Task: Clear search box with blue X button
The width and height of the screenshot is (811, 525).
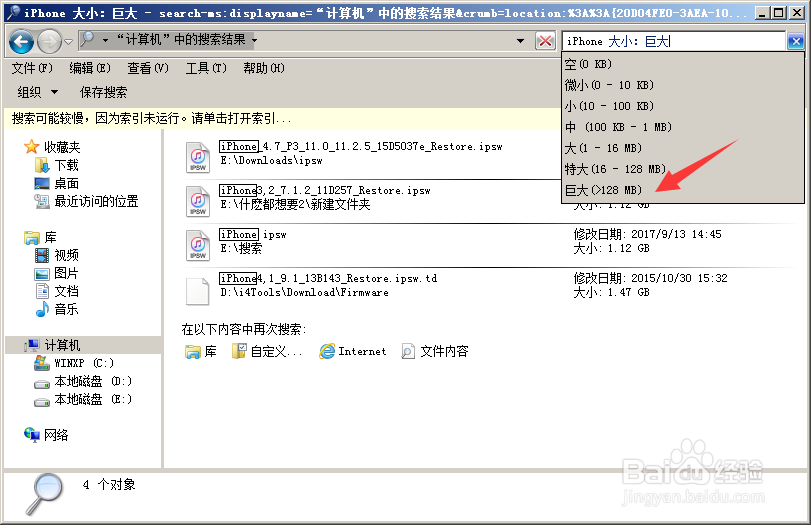Action: click(x=795, y=41)
